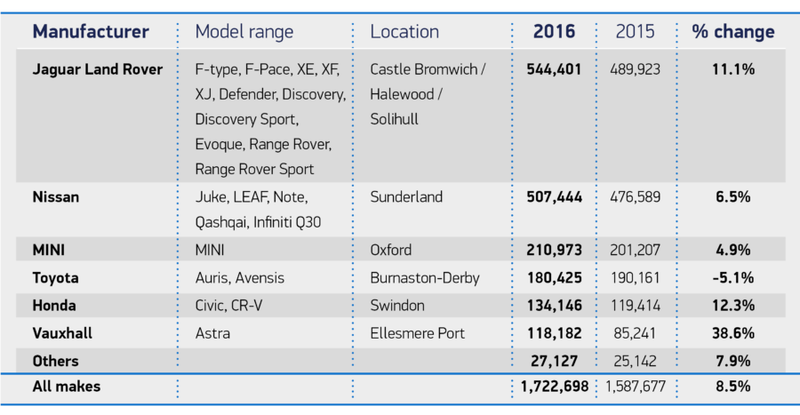Click Jaguar Land Rover 2016 value 544,401
This screenshot has height=415, width=800.
coord(554,69)
